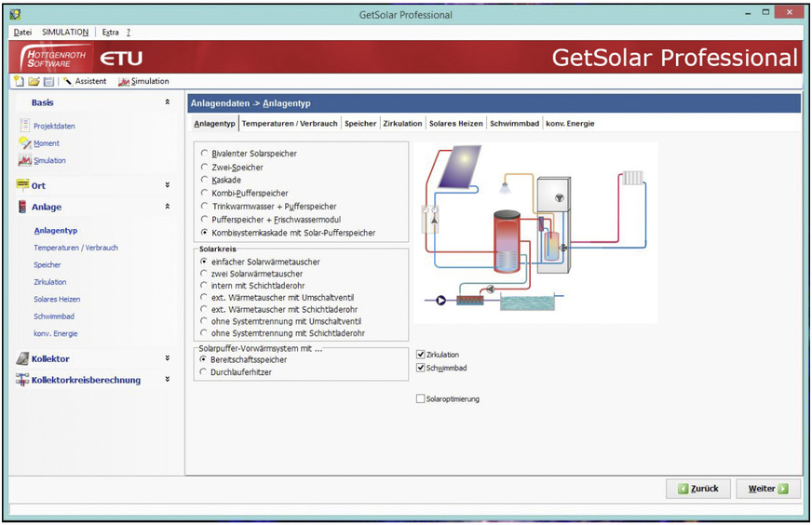Click the Kollektor section icon
The width and height of the screenshot is (812, 525).
click(23, 358)
